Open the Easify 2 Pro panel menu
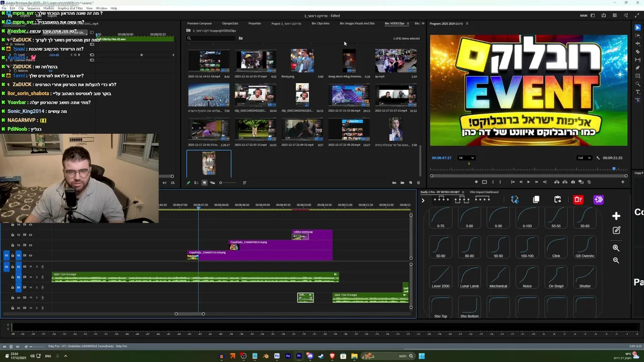644x362 pixels. (x=463, y=192)
